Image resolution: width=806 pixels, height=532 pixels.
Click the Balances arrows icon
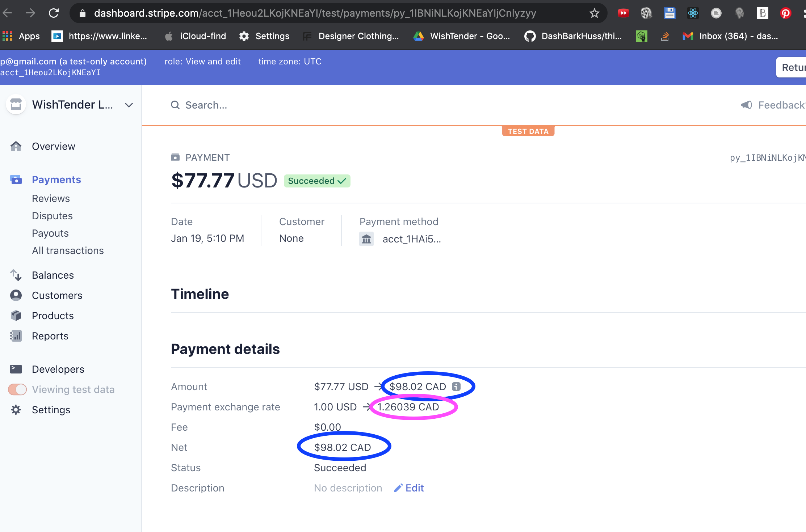click(16, 275)
